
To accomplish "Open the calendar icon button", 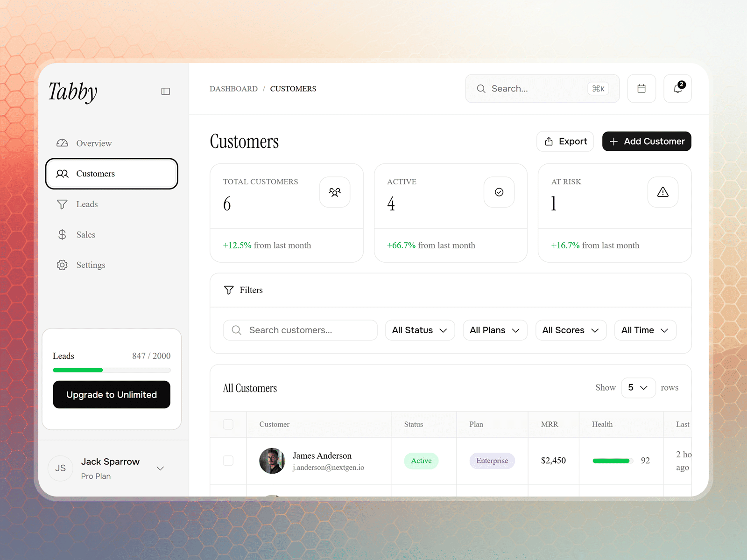I will [641, 89].
